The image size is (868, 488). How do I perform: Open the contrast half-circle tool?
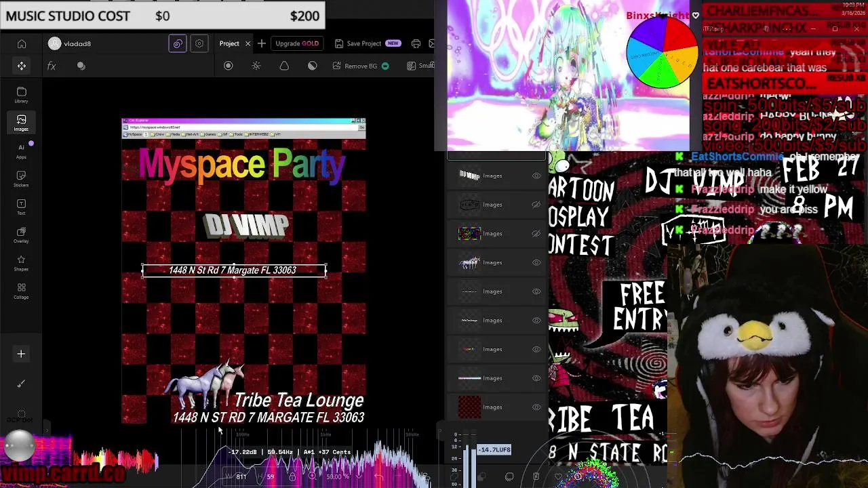312,66
